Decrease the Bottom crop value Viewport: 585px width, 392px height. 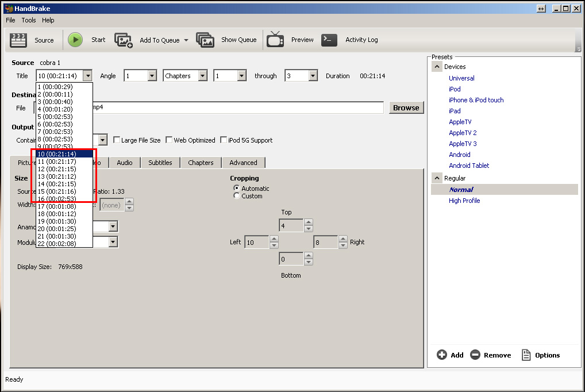coord(309,262)
